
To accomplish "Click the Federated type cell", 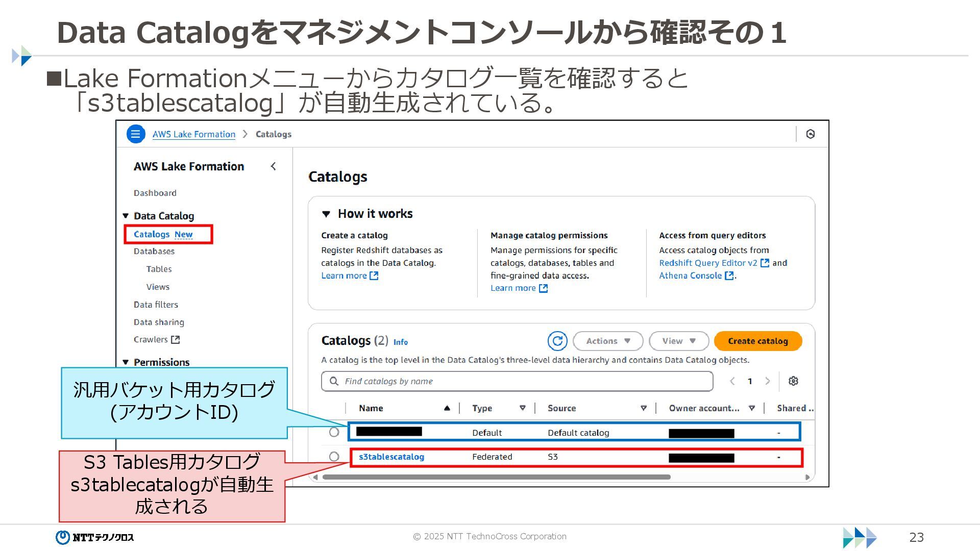I will point(492,457).
